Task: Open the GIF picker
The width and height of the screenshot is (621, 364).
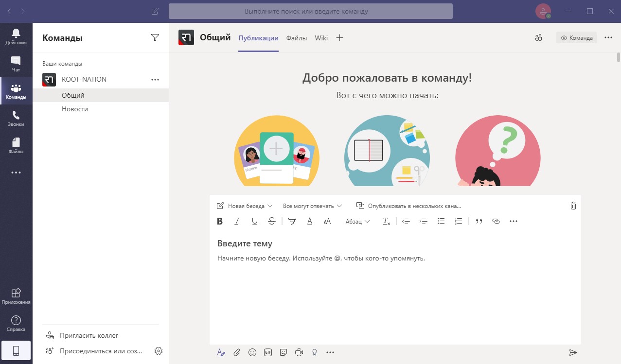Action: click(268, 352)
